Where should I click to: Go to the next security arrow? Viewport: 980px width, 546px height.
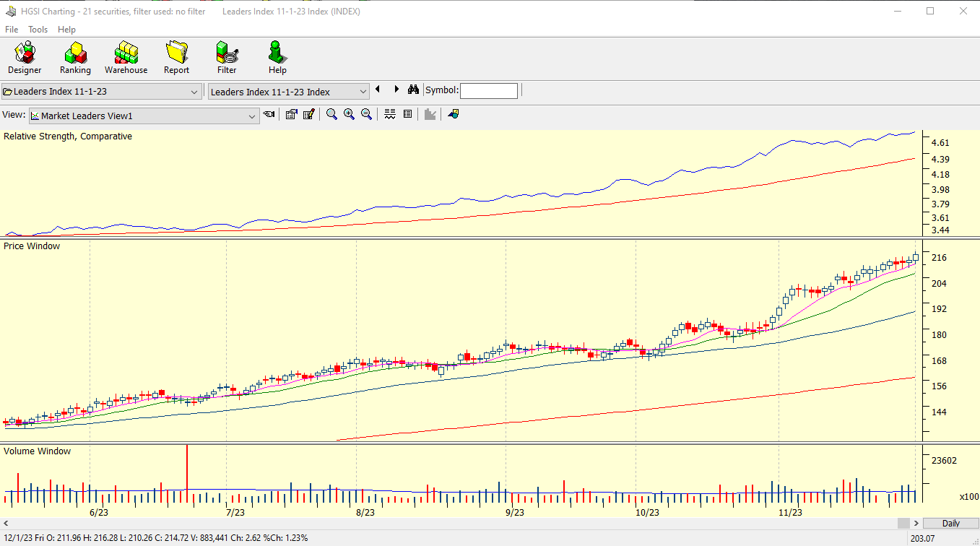396,90
